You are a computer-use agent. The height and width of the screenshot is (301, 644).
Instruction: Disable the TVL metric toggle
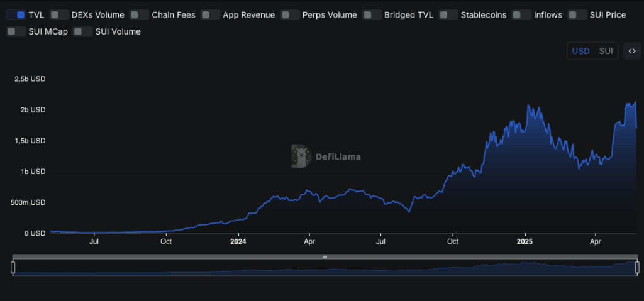(x=16, y=14)
